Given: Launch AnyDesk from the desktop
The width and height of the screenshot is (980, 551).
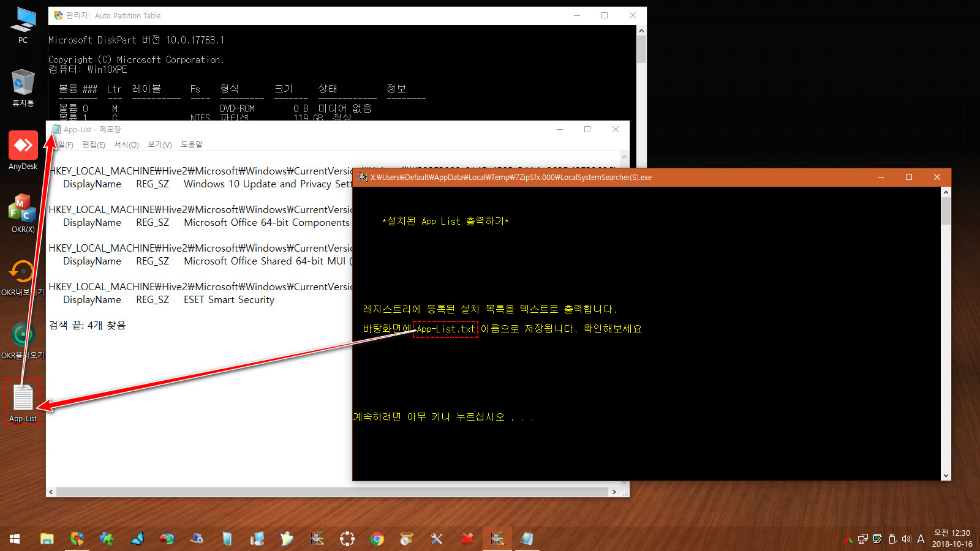Looking at the screenshot, I should (23, 151).
